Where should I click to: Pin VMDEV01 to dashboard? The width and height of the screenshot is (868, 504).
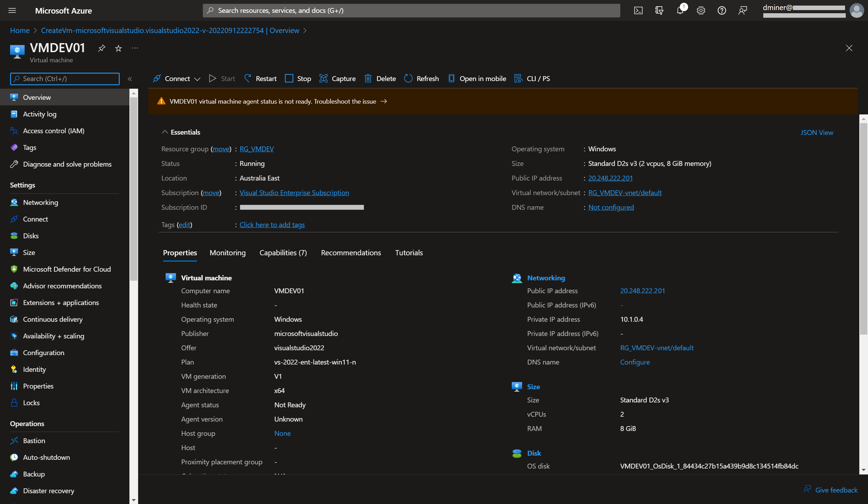101,48
